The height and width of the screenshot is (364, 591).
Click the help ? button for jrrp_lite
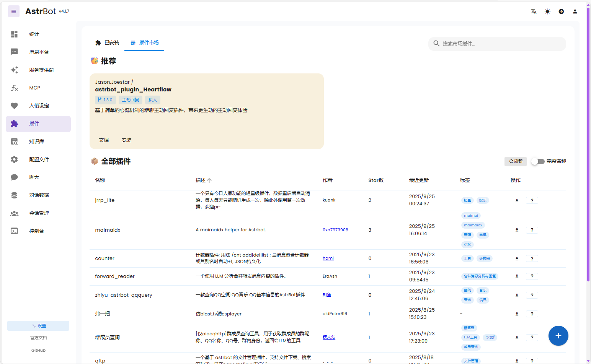tap(532, 200)
